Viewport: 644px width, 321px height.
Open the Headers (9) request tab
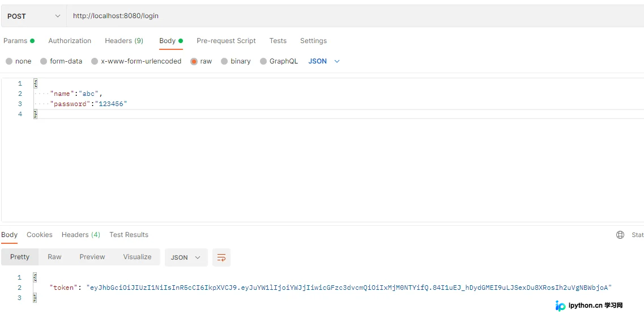[124, 41]
